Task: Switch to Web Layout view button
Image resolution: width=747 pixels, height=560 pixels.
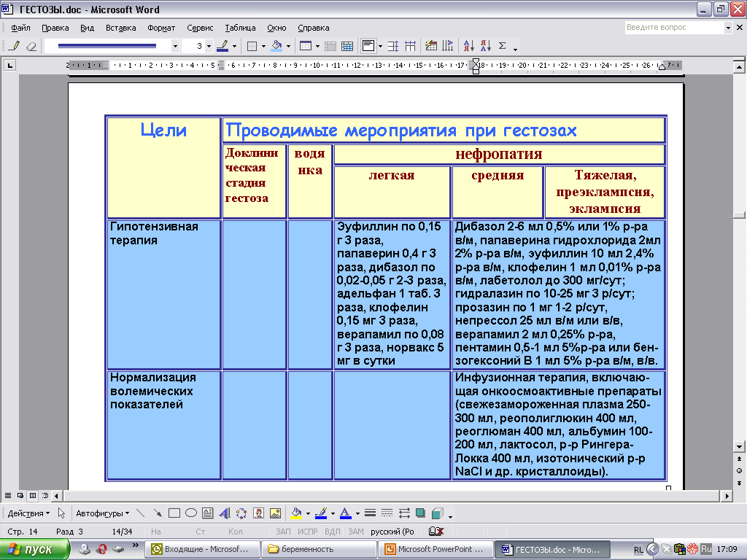Action: pos(20,496)
